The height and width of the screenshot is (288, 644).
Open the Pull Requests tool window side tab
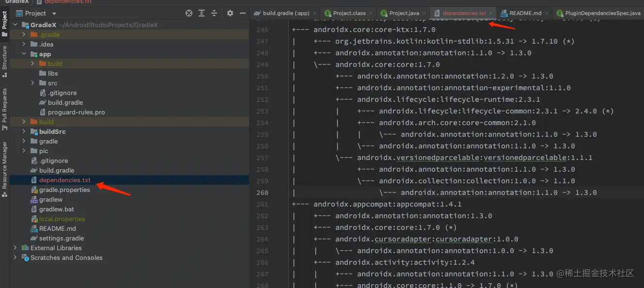click(4, 109)
